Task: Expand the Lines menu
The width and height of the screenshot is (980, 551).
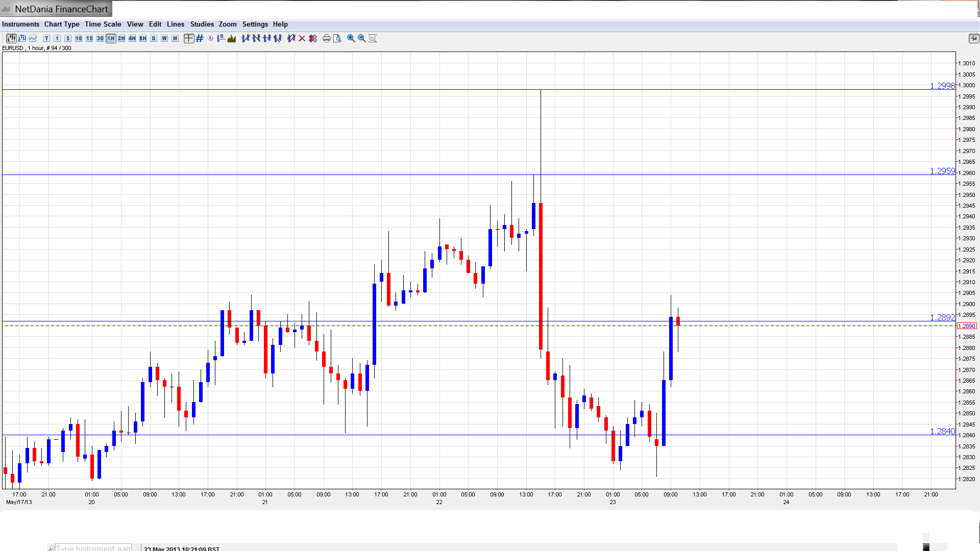Action: (x=175, y=24)
